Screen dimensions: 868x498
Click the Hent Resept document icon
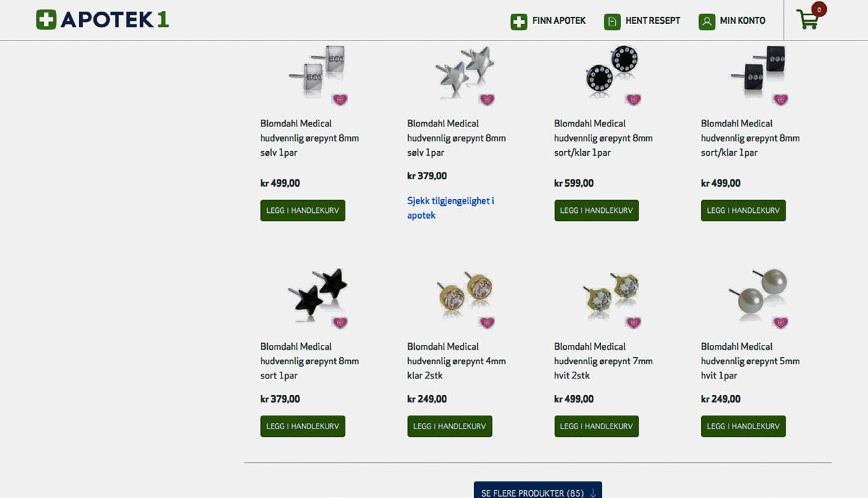612,21
